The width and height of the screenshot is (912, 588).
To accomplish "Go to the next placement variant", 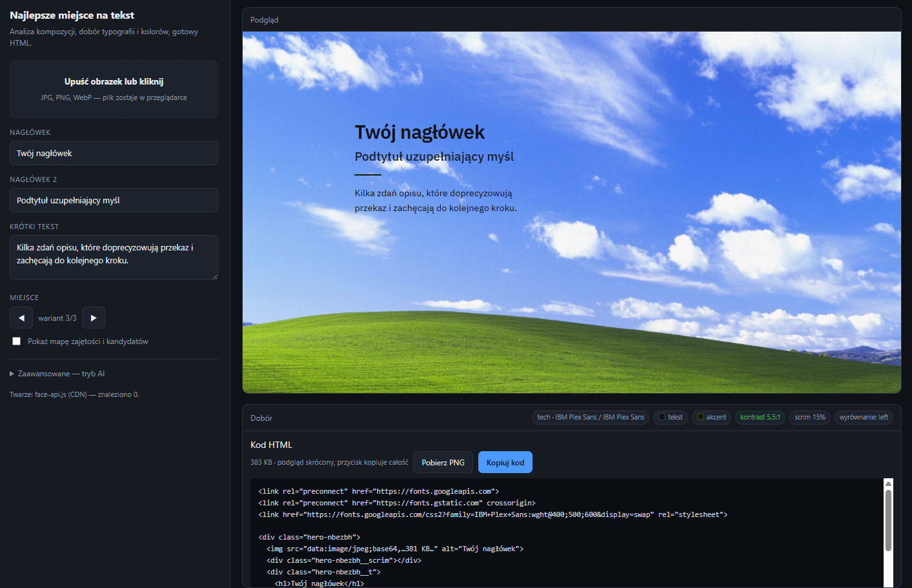I will click(94, 318).
